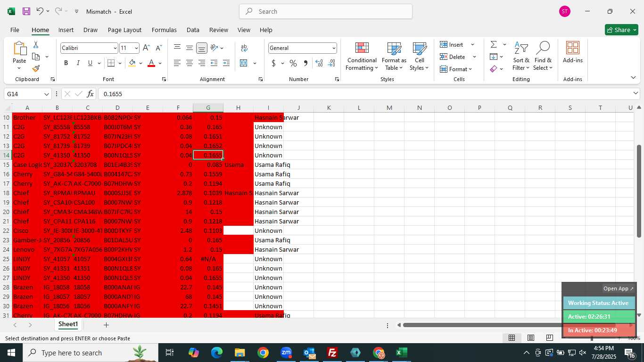The width and height of the screenshot is (644, 362).
Task: Apply yellow Fill Color
Action: point(132,63)
